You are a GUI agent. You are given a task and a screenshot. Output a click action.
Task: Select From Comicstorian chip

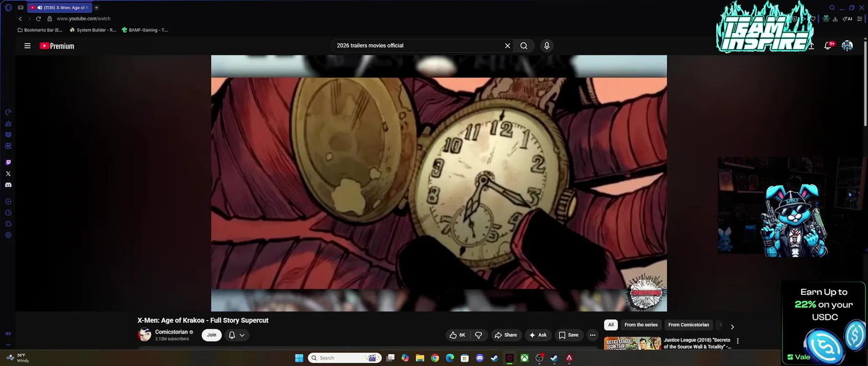(688, 325)
